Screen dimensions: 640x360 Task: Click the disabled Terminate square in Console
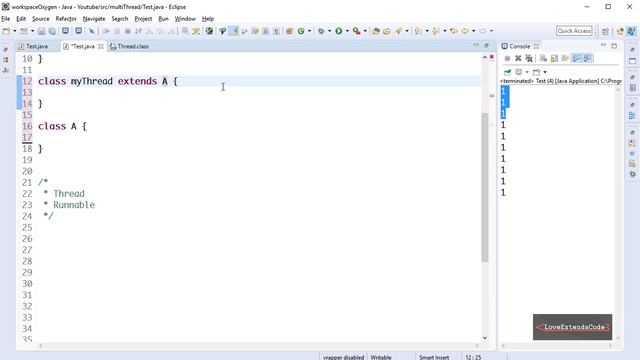click(x=507, y=58)
